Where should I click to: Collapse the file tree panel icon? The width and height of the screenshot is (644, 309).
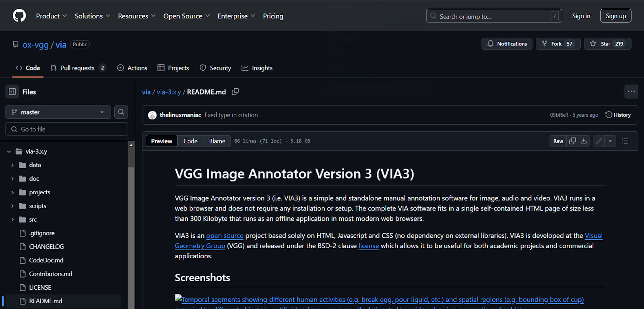coord(12,92)
